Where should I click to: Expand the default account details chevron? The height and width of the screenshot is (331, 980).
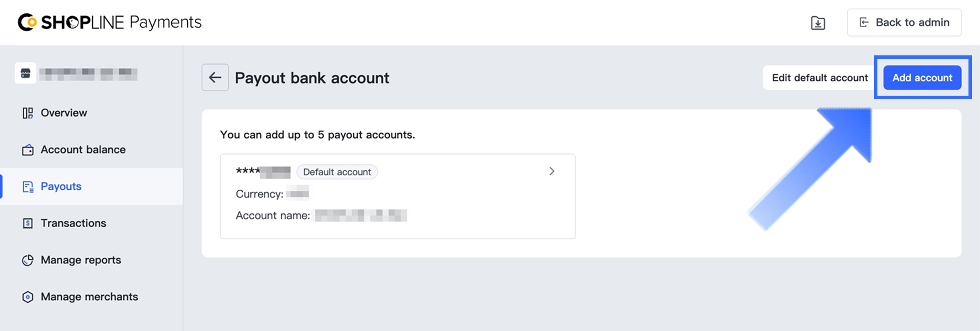[x=552, y=171]
